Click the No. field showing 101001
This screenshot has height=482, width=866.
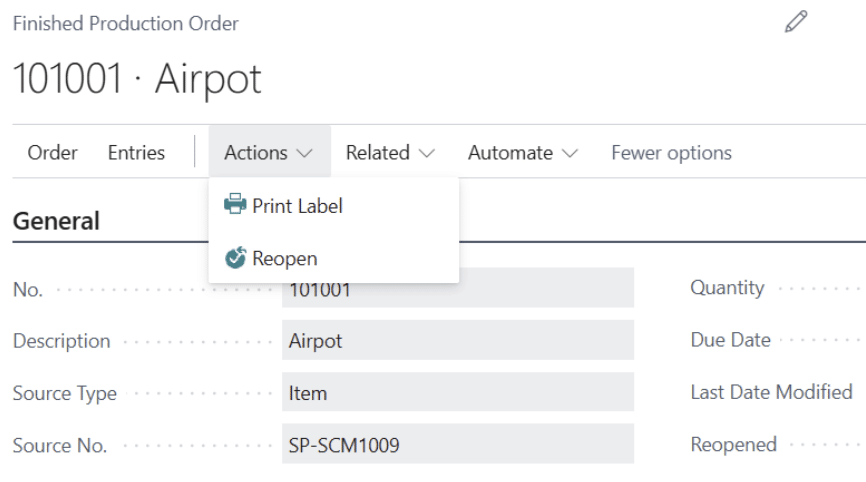[457, 291]
